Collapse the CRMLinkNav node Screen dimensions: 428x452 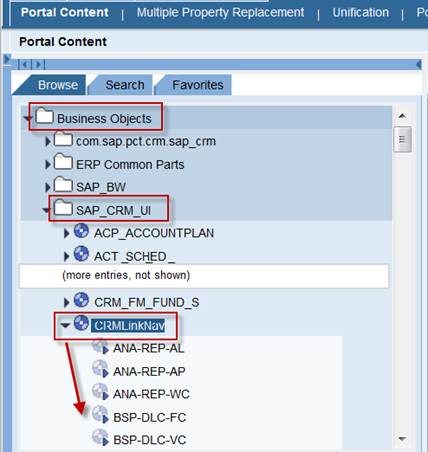(65, 325)
